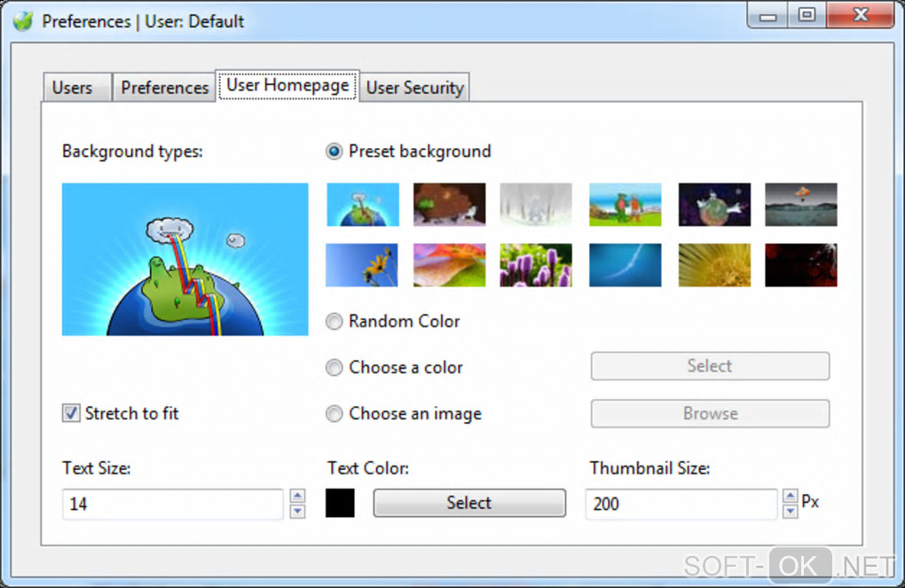Select the purple flowers preset thumbnail
The height and width of the screenshot is (588, 905).
(x=536, y=265)
